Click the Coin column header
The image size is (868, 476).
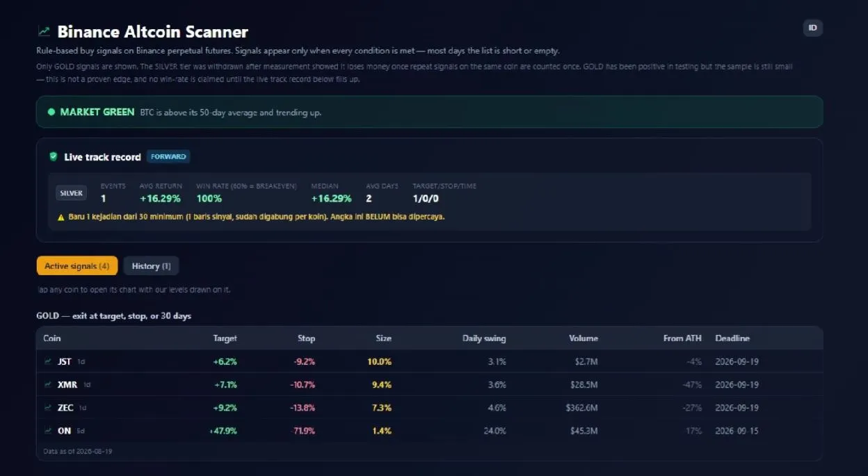(x=52, y=338)
